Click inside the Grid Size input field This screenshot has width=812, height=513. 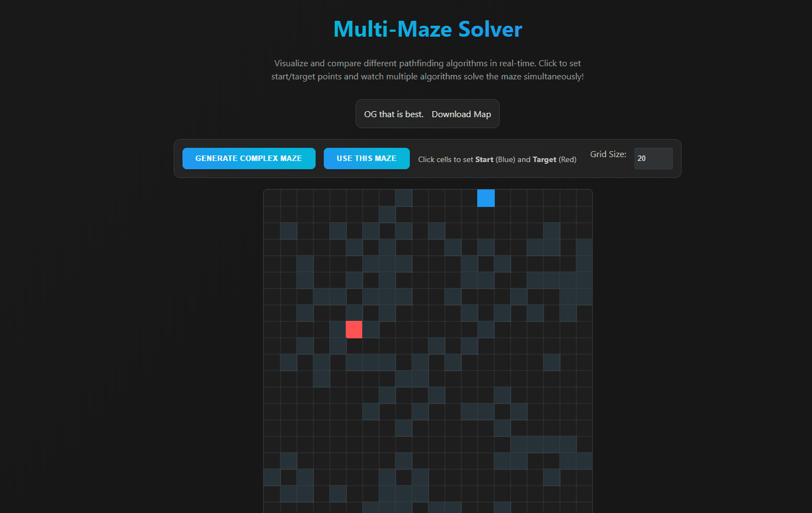pyautogui.click(x=653, y=158)
